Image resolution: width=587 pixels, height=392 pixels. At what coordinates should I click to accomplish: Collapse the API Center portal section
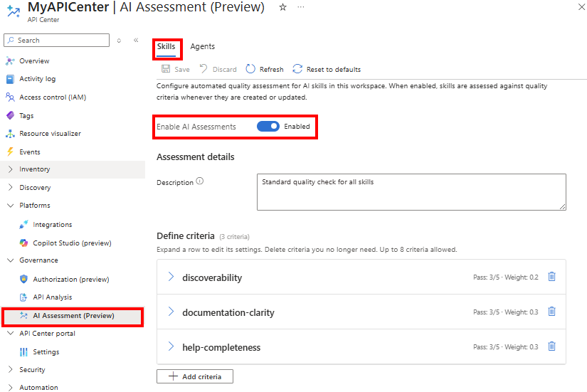(10, 333)
